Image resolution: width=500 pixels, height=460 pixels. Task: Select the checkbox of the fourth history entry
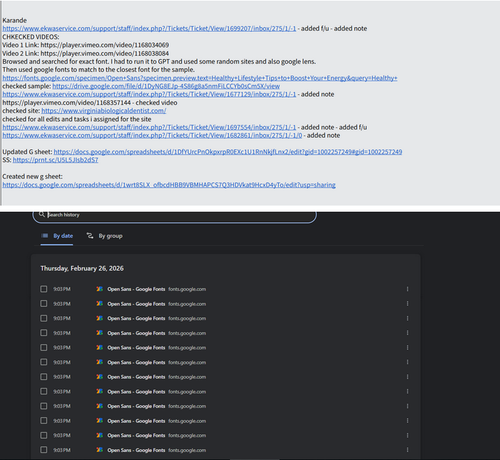click(x=44, y=333)
